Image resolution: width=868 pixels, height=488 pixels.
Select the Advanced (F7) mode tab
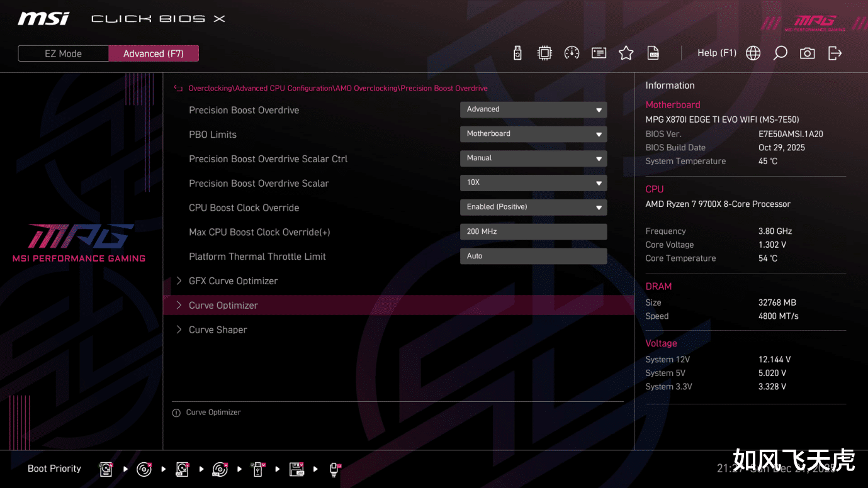click(154, 53)
